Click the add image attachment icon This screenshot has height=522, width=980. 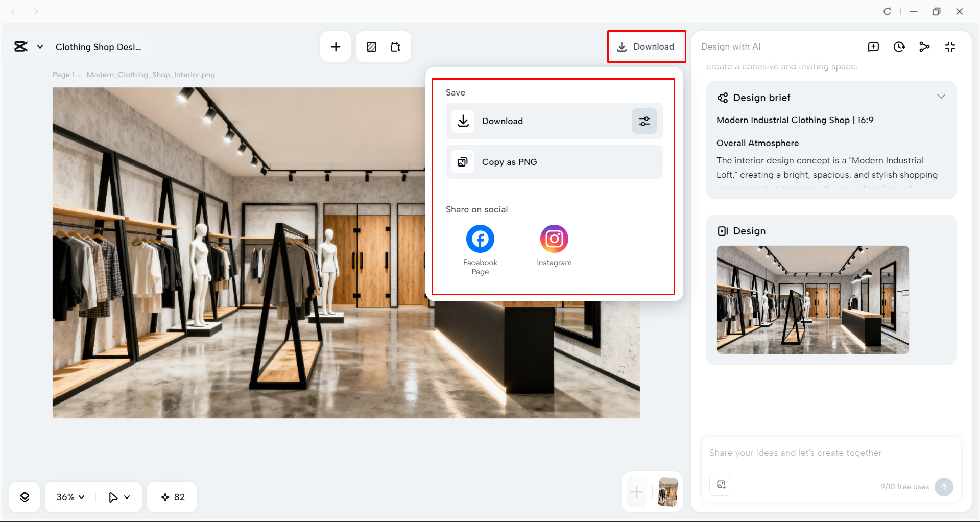click(721, 485)
